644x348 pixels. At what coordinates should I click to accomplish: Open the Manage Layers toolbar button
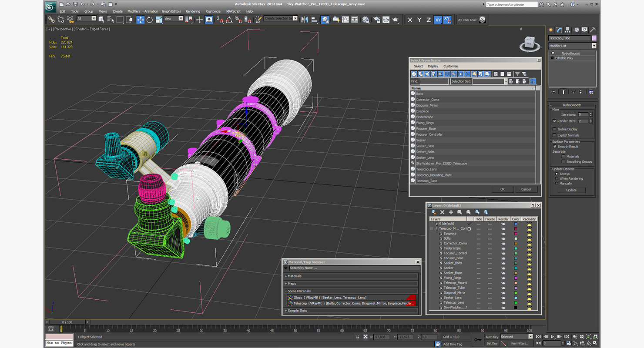coord(325,20)
